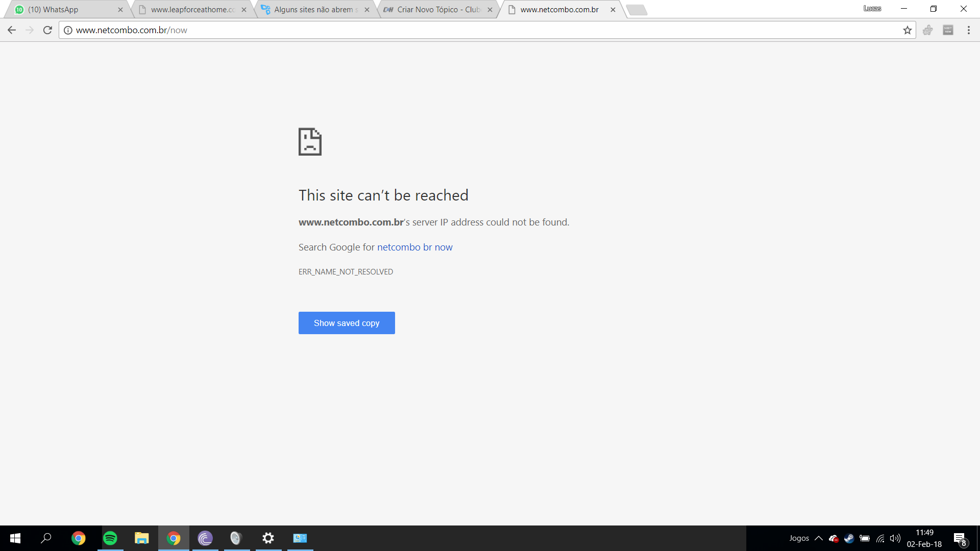The image size is (980, 551).
Task: Go back to the previous page
Action: coord(12,30)
